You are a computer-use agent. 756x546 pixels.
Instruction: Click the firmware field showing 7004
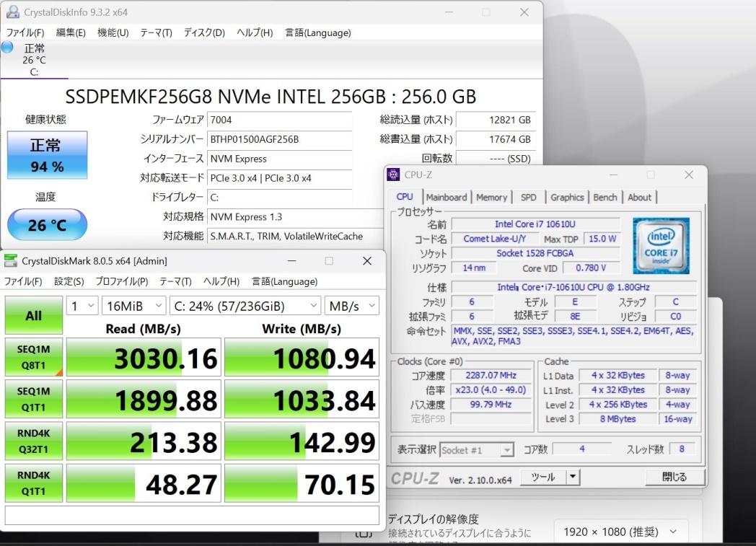(280, 120)
